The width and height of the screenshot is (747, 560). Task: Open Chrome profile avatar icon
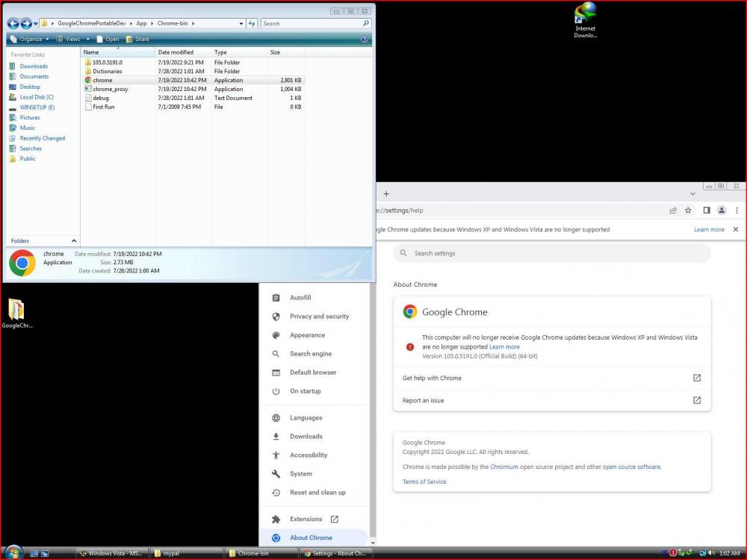(x=722, y=211)
